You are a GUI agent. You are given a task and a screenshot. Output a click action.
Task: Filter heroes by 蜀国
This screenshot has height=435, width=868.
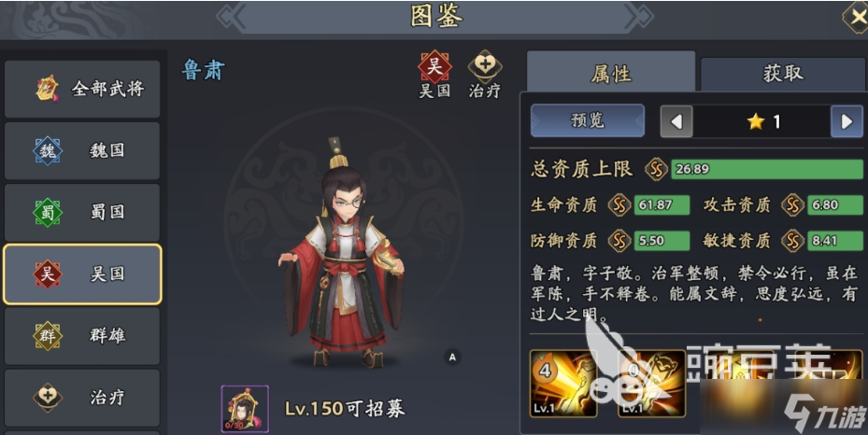pyautogui.click(x=82, y=212)
